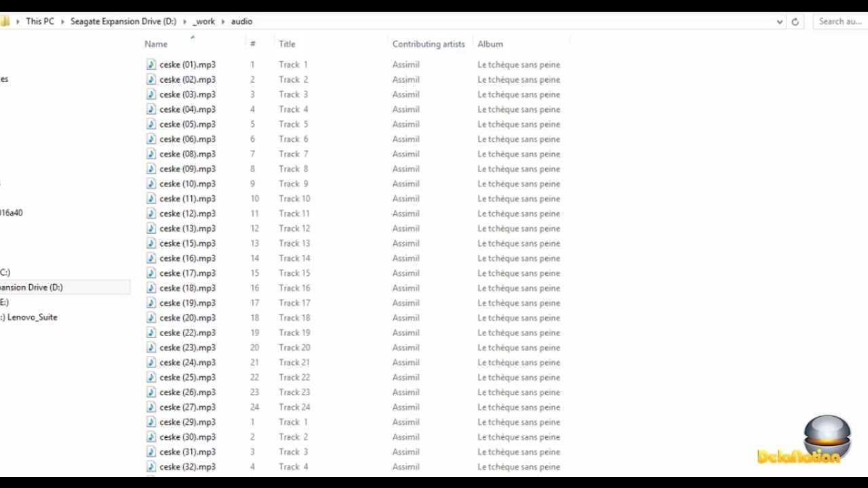Image resolution: width=868 pixels, height=488 pixels.
Task: Click the audio breadcrumb segment
Action: click(x=241, y=22)
